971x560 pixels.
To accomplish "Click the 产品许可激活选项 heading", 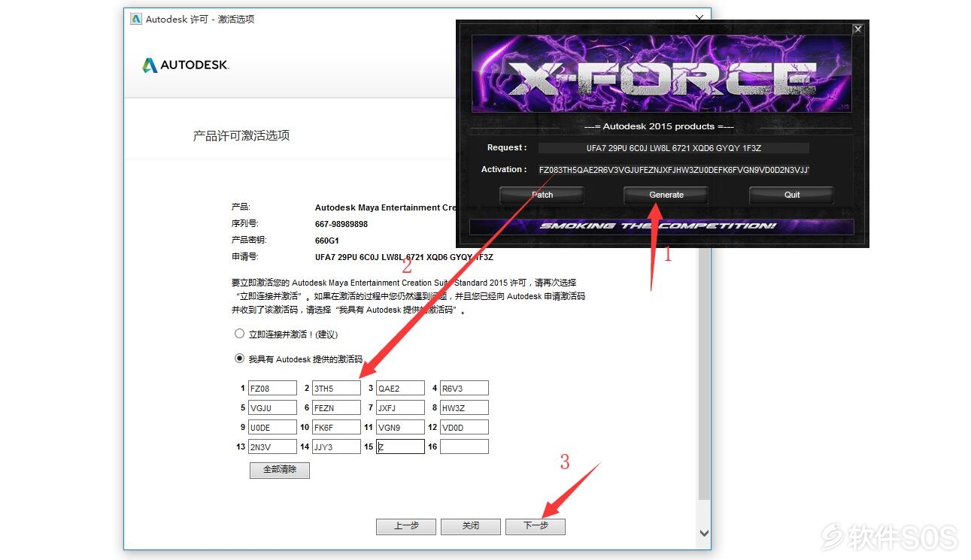I will coord(241,136).
